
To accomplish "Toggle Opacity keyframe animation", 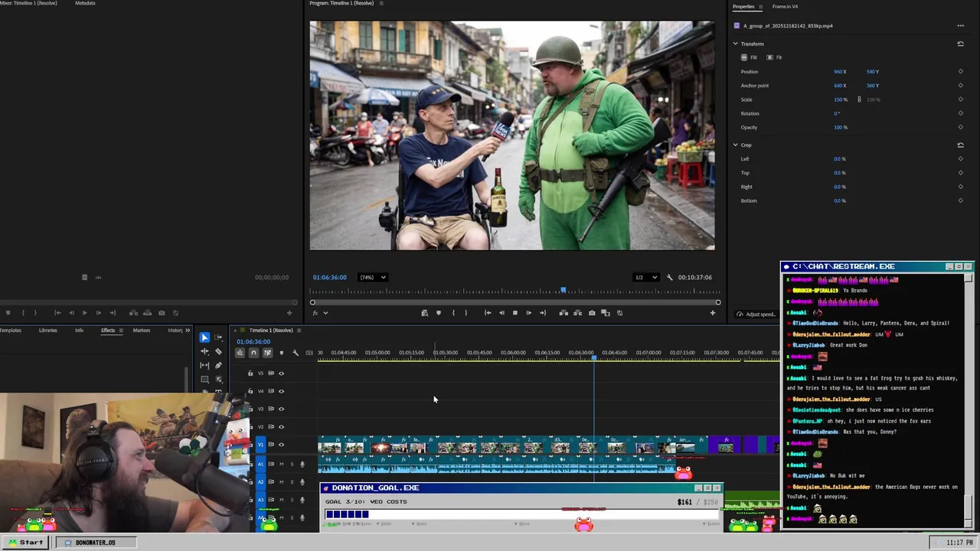I will tap(960, 127).
